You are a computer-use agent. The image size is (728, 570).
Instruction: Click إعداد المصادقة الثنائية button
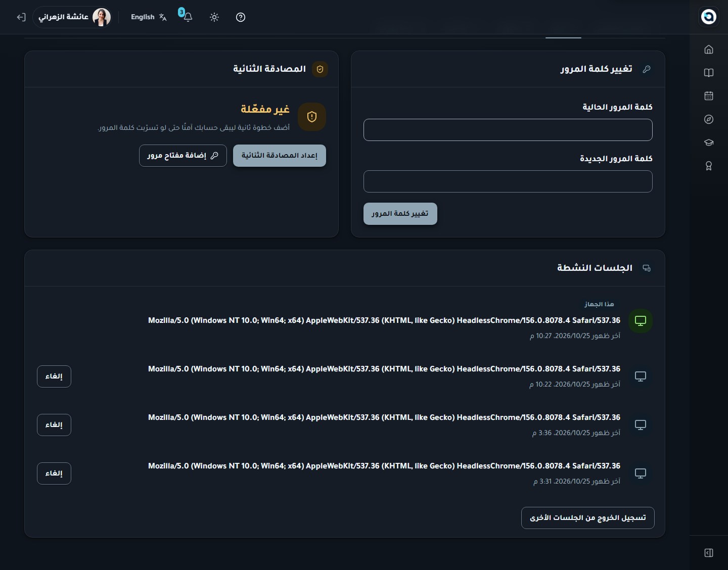pos(280,156)
